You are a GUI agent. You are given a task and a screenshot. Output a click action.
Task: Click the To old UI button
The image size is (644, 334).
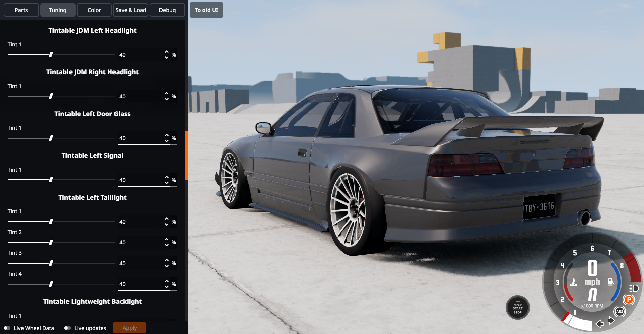tap(206, 10)
